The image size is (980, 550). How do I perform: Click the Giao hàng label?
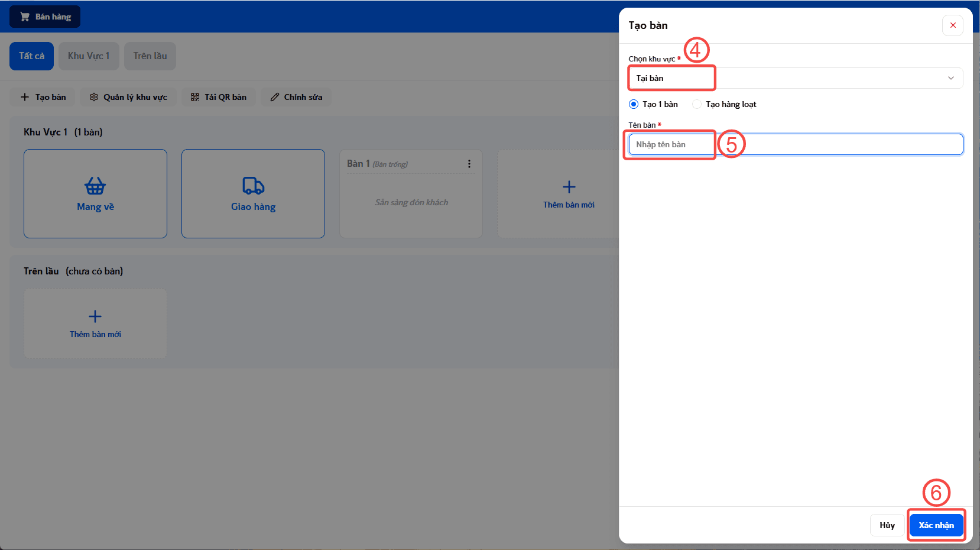tap(254, 206)
